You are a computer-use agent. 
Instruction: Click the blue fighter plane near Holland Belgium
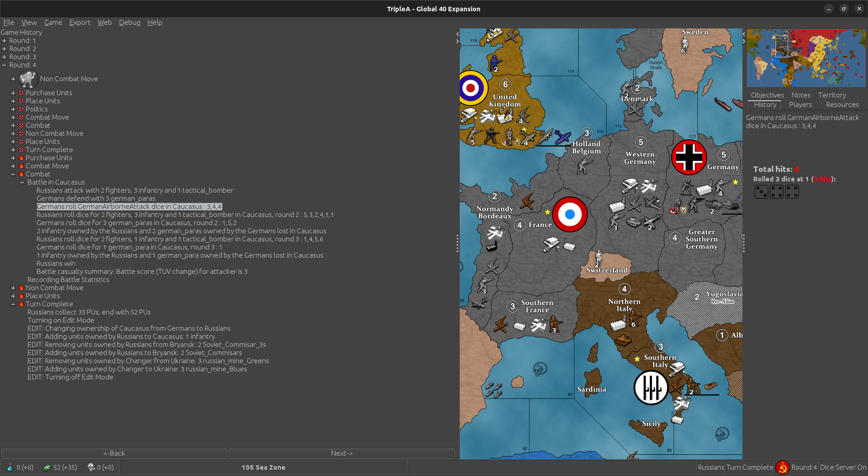[563, 137]
